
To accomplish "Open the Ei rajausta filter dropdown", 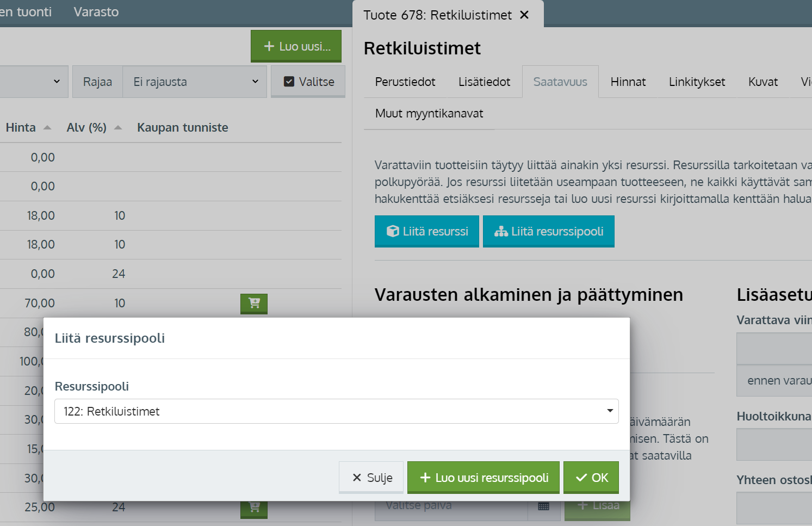I will pos(195,82).
